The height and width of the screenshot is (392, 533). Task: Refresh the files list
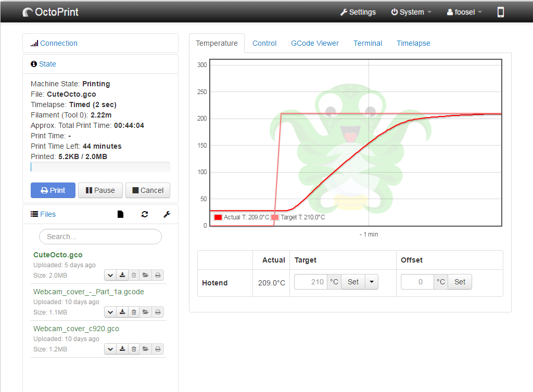coord(145,214)
